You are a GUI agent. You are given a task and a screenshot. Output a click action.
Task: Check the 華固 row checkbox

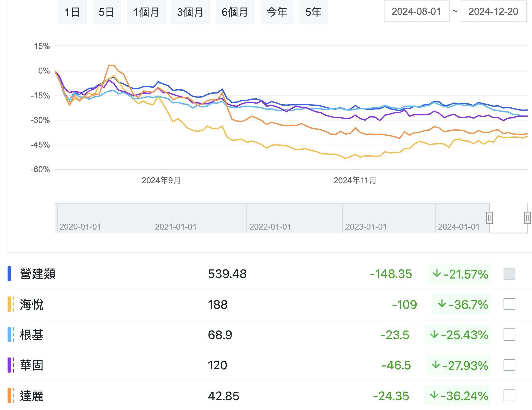tap(509, 365)
